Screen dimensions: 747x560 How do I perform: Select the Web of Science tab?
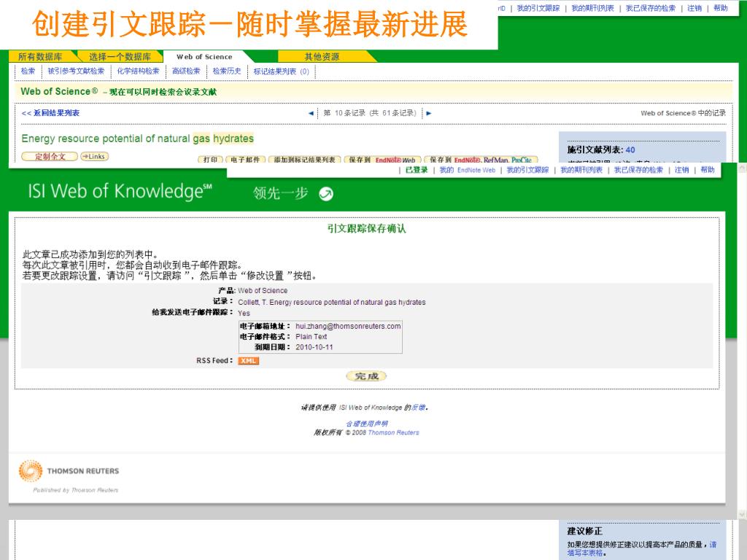click(204, 57)
